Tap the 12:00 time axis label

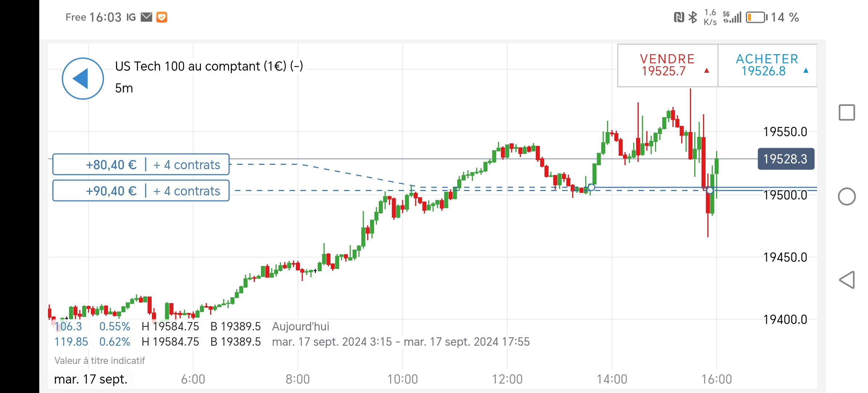(507, 379)
